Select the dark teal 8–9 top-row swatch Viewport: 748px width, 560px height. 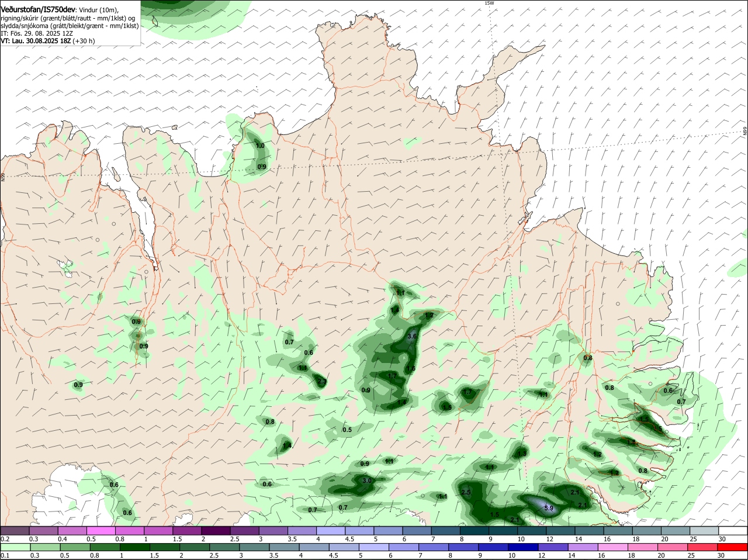point(475,530)
